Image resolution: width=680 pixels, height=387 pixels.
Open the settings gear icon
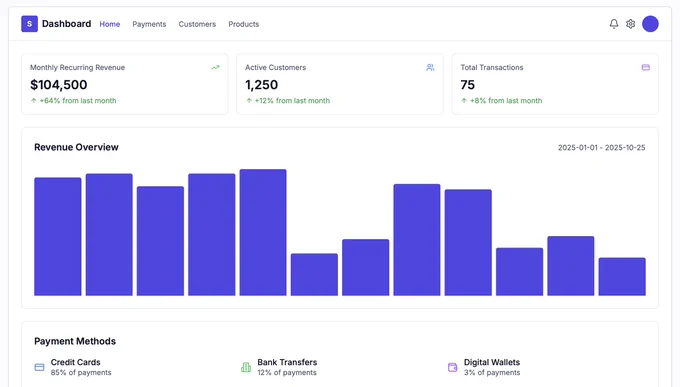[631, 24]
